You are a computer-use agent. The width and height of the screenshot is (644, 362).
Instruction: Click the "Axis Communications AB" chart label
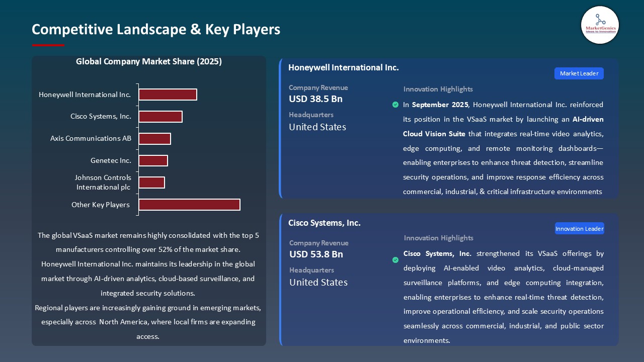[x=91, y=138]
